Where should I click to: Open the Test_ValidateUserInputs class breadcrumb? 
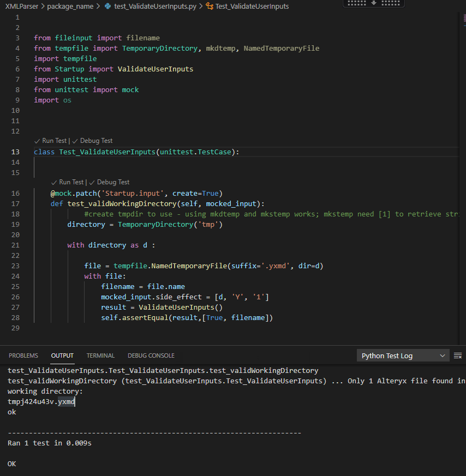[x=252, y=6]
